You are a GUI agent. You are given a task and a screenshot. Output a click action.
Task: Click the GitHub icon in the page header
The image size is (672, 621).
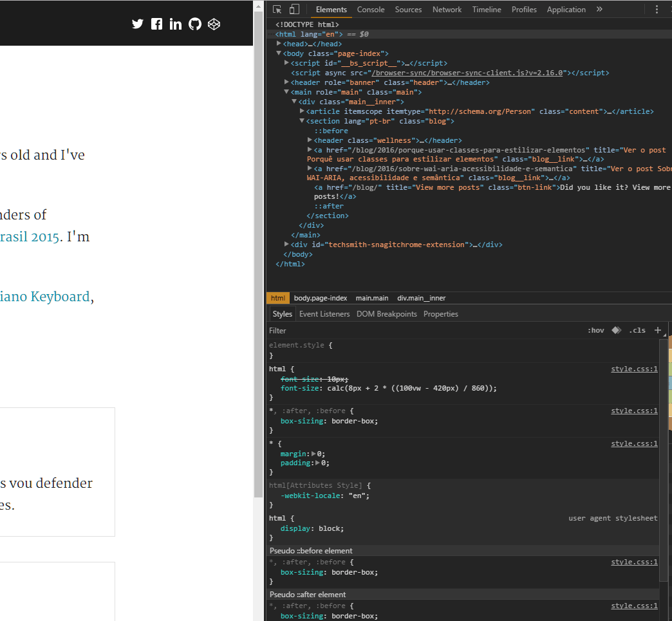coord(195,24)
